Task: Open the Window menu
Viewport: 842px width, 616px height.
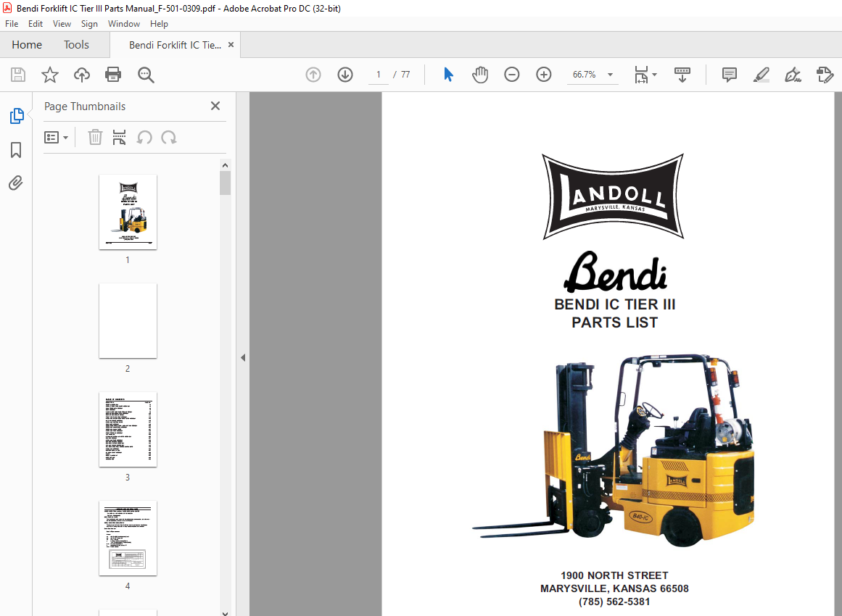Action: (123, 24)
